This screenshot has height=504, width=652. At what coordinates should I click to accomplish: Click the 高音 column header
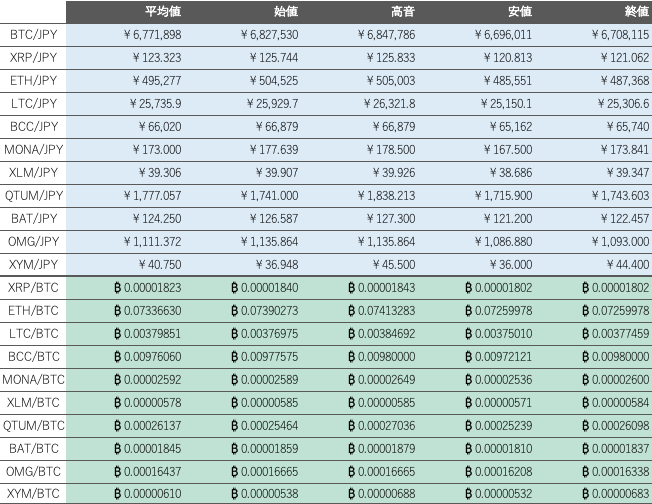[403, 11]
